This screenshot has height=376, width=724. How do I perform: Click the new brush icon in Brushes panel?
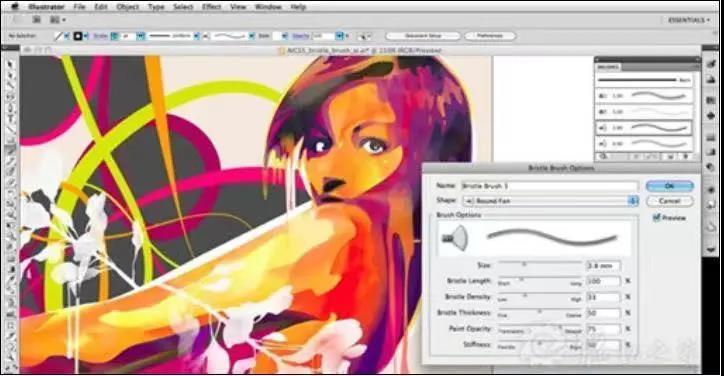[x=670, y=157]
